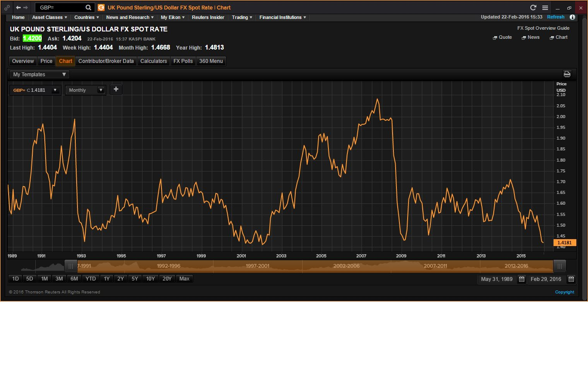Viewport: 588px width, 371px height.
Task: Print the chart using printer icon
Action: tap(567, 74)
